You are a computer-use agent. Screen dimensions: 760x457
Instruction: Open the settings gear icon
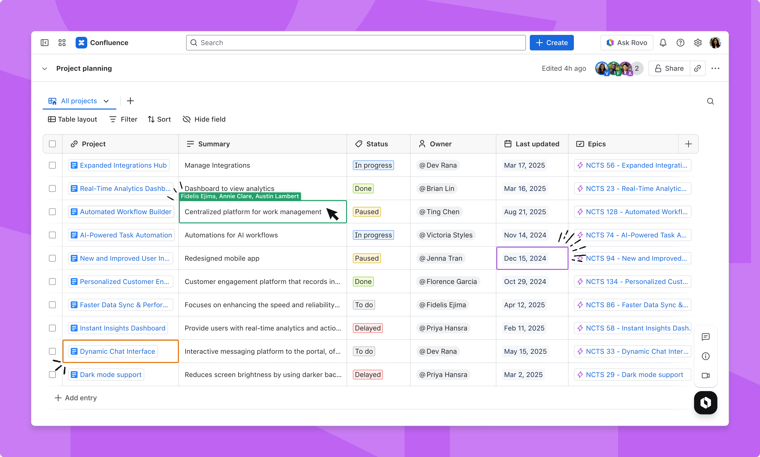click(698, 43)
